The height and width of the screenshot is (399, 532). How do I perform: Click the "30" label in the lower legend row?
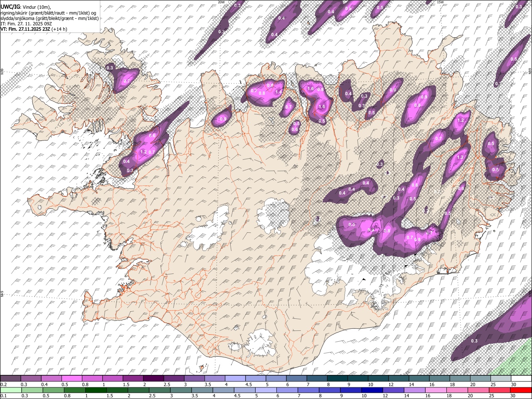[513, 396]
